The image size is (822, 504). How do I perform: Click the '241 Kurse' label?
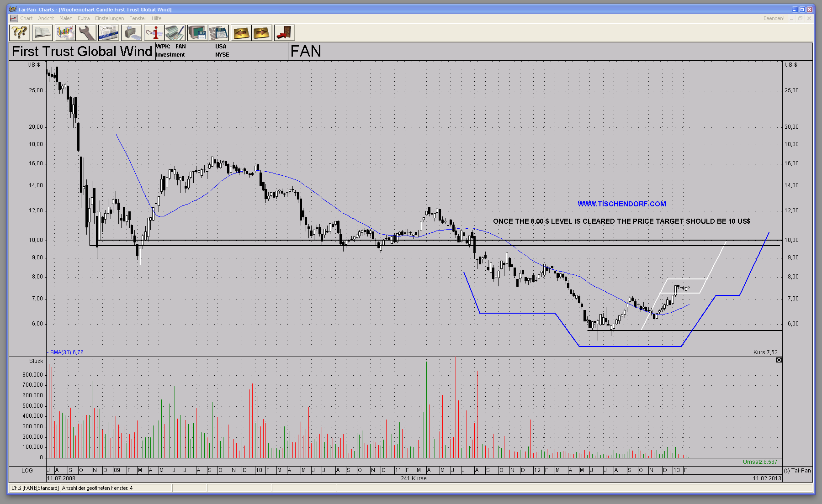coord(414,478)
